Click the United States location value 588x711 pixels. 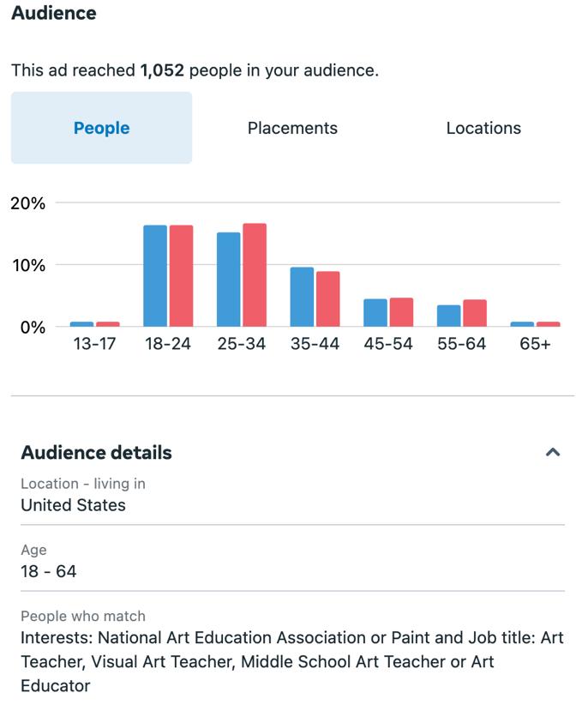click(73, 505)
